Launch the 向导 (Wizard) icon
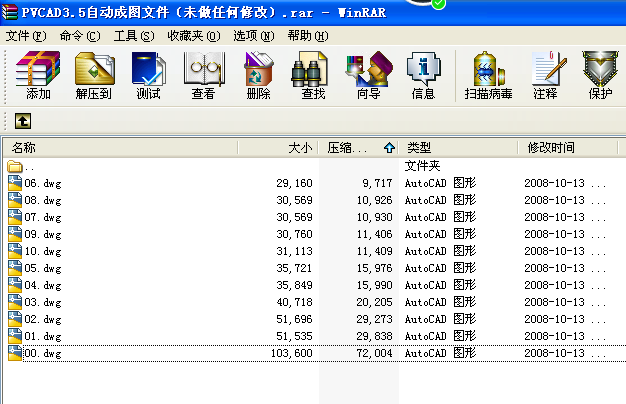 [x=368, y=75]
